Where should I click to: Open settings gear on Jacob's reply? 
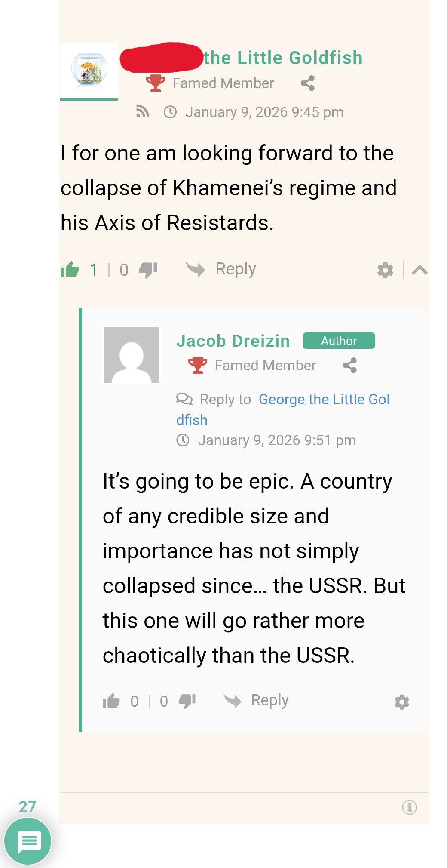pos(402,702)
